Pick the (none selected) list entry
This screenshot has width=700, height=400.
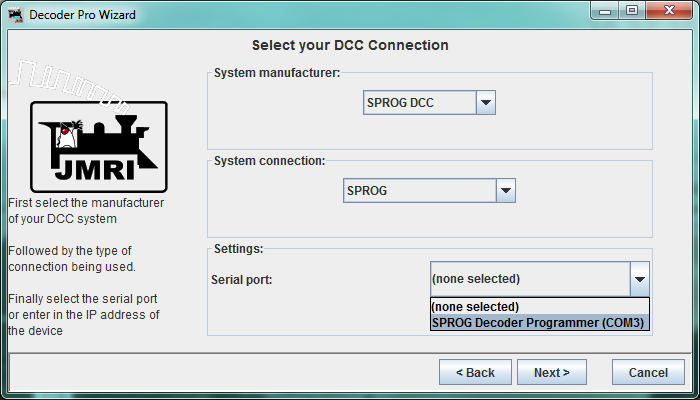539,307
